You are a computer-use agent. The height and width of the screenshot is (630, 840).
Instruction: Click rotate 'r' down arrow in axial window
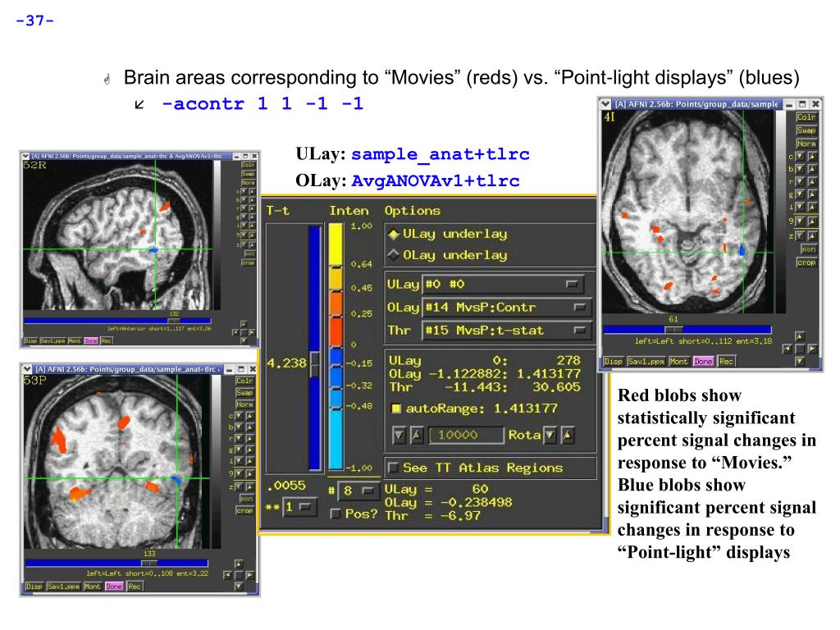pos(801,181)
